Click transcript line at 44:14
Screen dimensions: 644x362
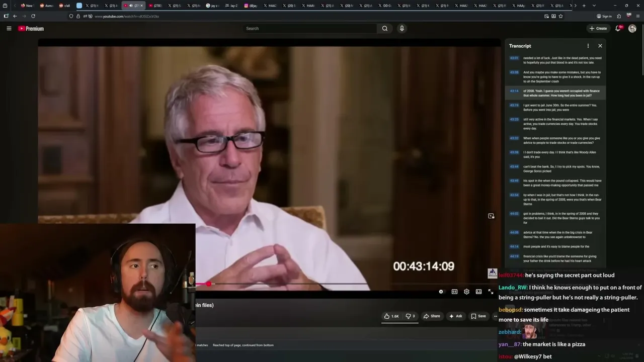pyautogui.click(x=555, y=246)
